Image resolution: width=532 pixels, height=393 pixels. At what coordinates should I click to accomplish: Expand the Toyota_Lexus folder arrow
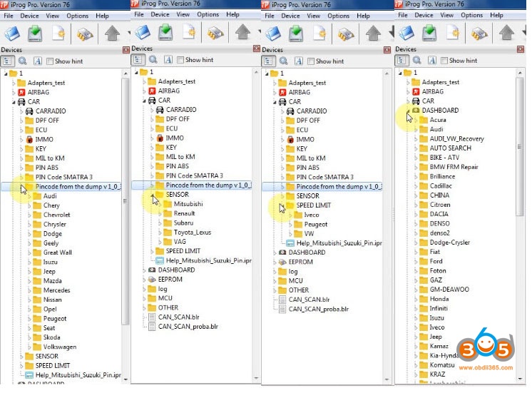pos(160,233)
